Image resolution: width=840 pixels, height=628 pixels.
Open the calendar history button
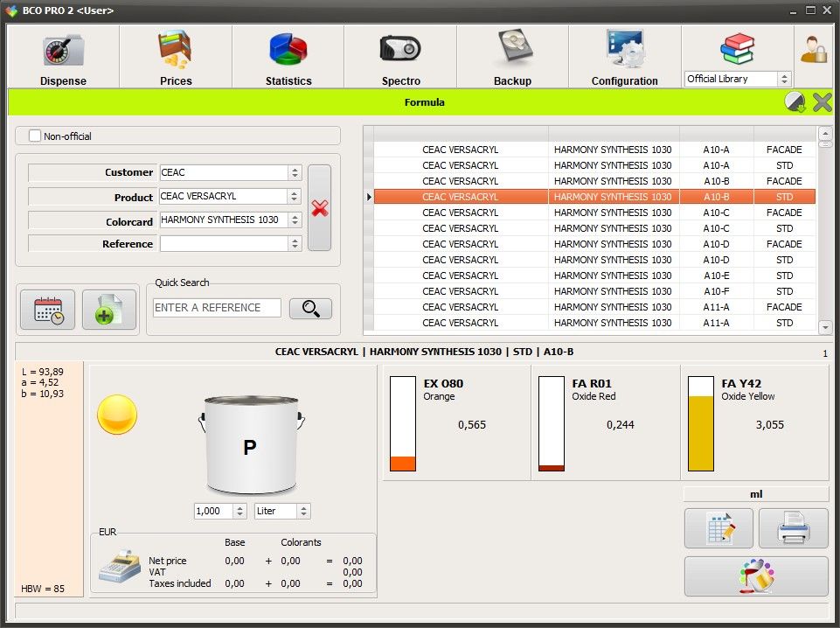coord(48,310)
